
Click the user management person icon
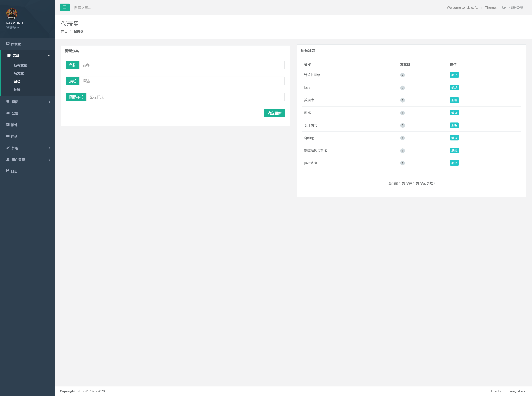click(x=8, y=159)
